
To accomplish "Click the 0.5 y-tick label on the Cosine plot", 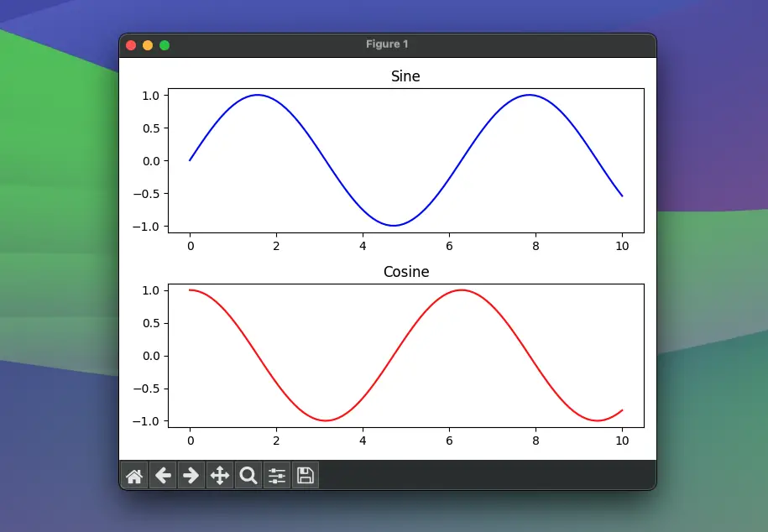I will click(151, 323).
